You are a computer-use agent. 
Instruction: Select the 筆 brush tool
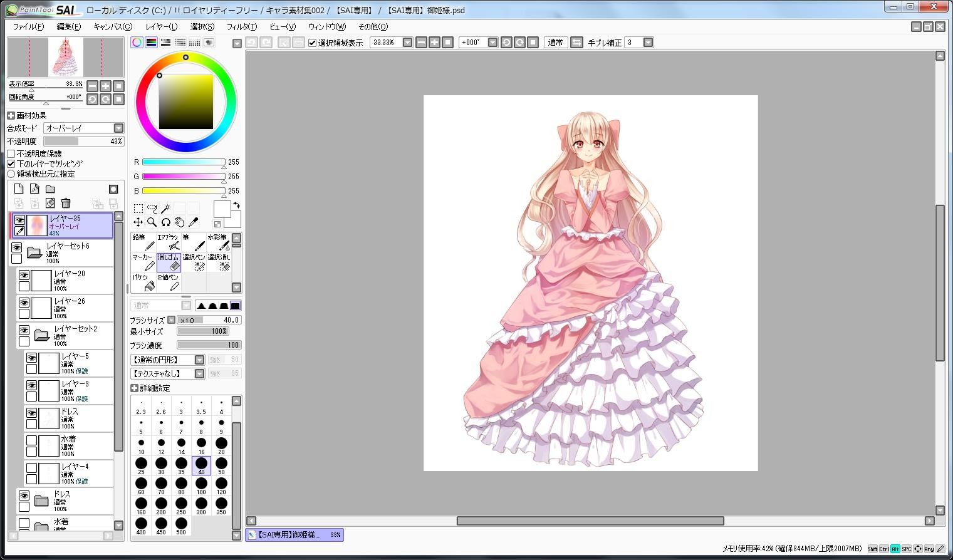pos(194,242)
